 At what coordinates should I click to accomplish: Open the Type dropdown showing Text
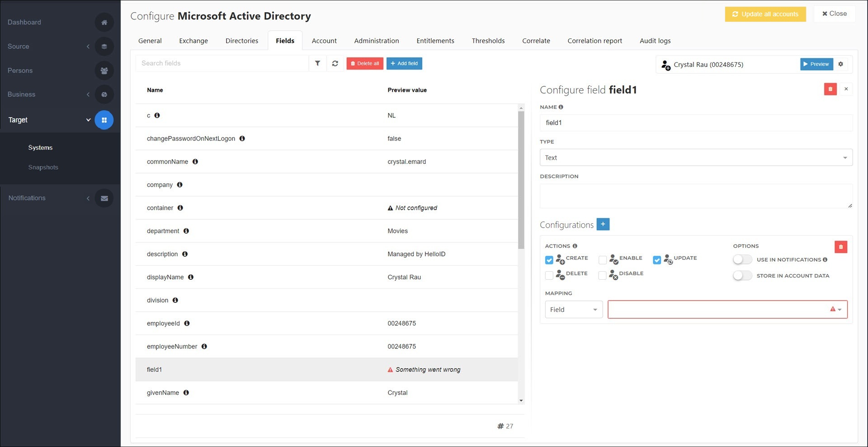696,157
